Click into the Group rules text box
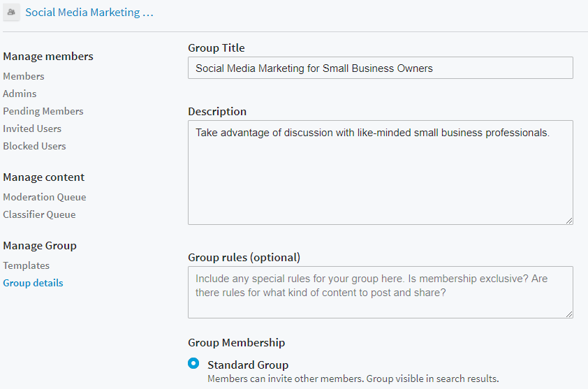The width and height of the screenshot is (588, 389). (380, 292)
